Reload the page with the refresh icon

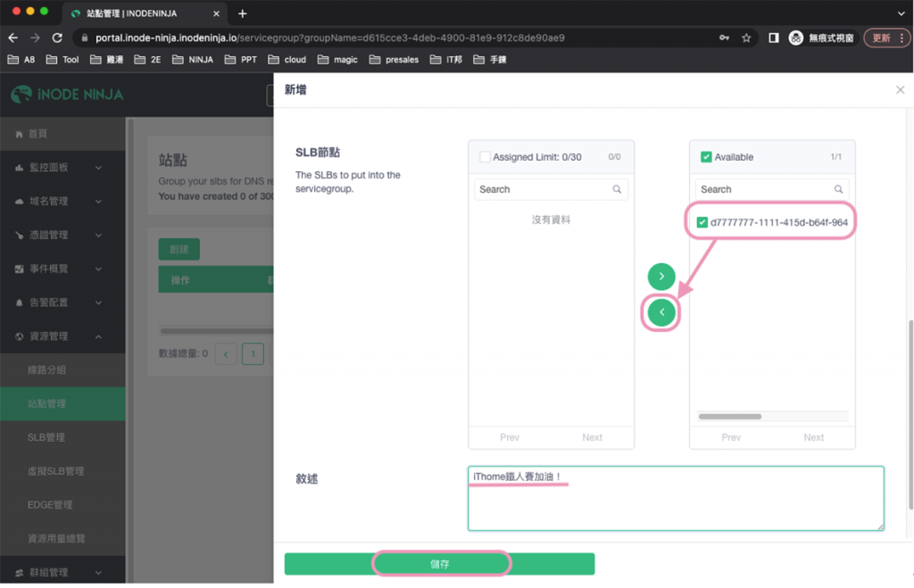[x=57, y=37]
